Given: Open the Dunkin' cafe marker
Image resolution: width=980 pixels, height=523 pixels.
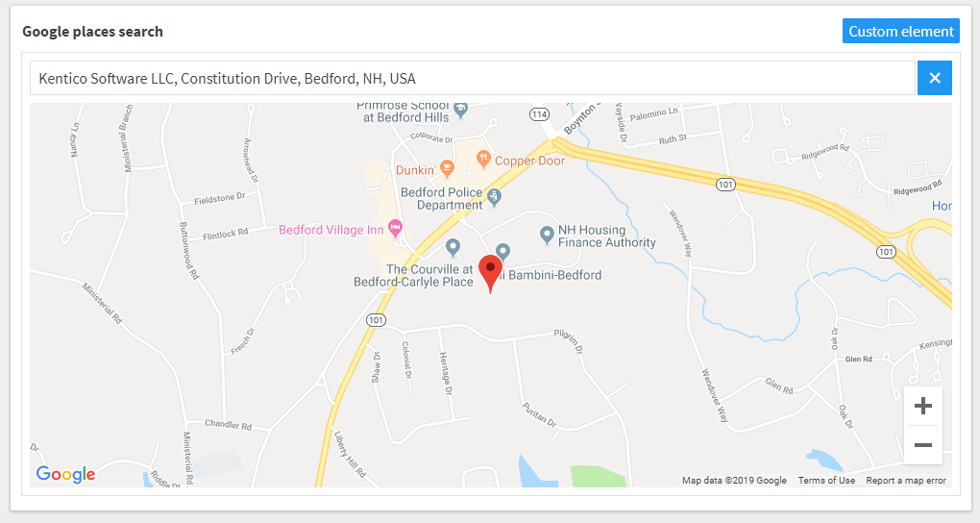Looking at the screenshot, I should [446, 167].
